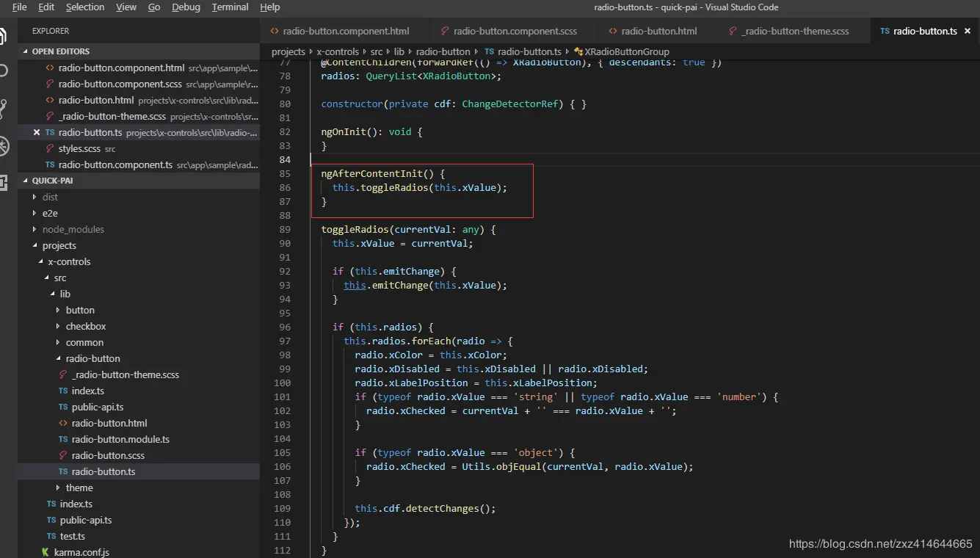Open the Search view in activity bar
The image size is (980, 558).
coord(4,71)
